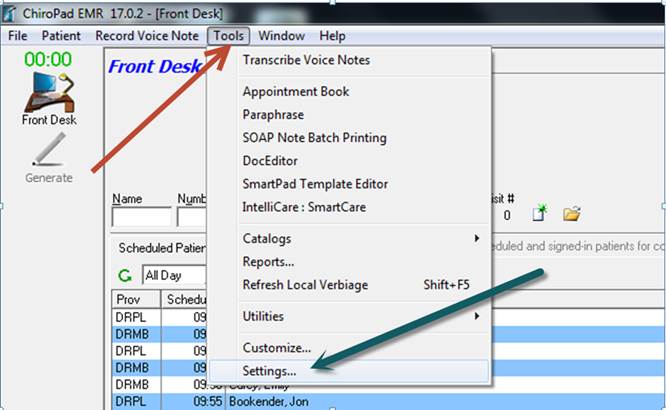
Task: Open SmartPad Template Editor
Action: tap(349, 184)
